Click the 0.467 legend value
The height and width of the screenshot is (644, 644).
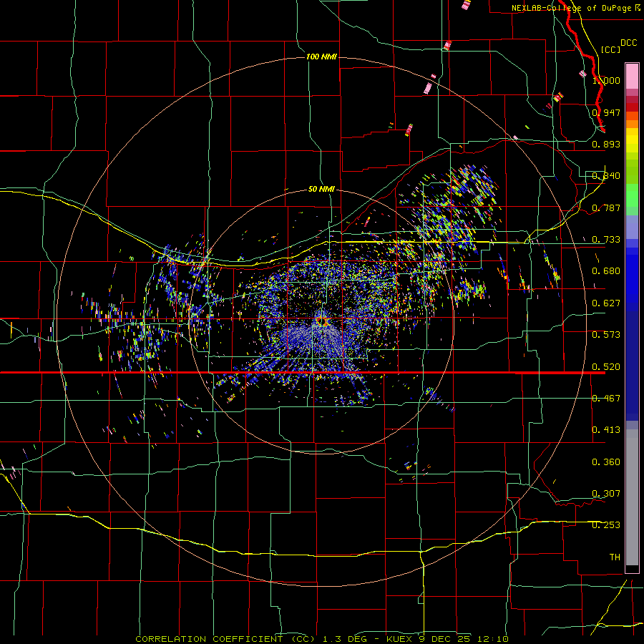(606, 399)
